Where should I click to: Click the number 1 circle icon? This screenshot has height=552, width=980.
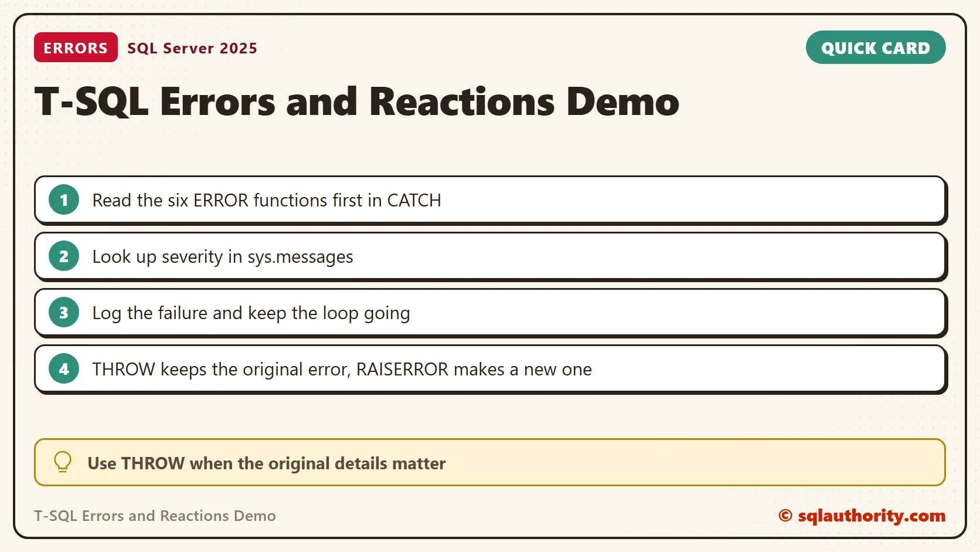[64, 200]
